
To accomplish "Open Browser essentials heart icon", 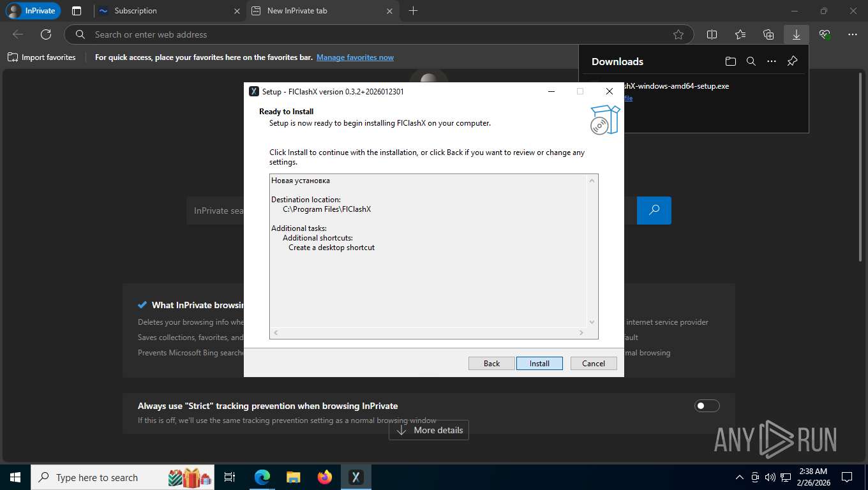I will (x=825, y=34).
